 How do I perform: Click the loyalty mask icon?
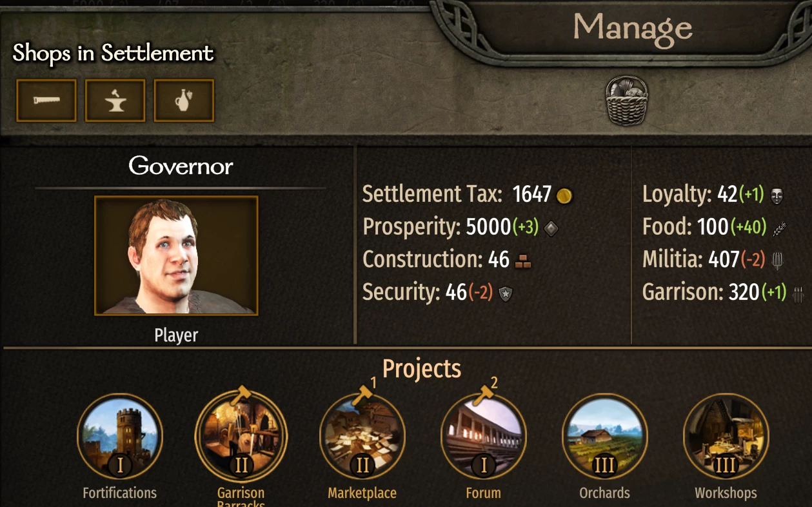point(777,195)
